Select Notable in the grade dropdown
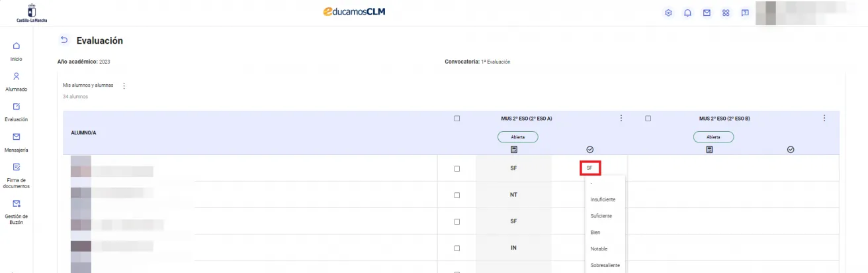 click(x=604, y=248)
